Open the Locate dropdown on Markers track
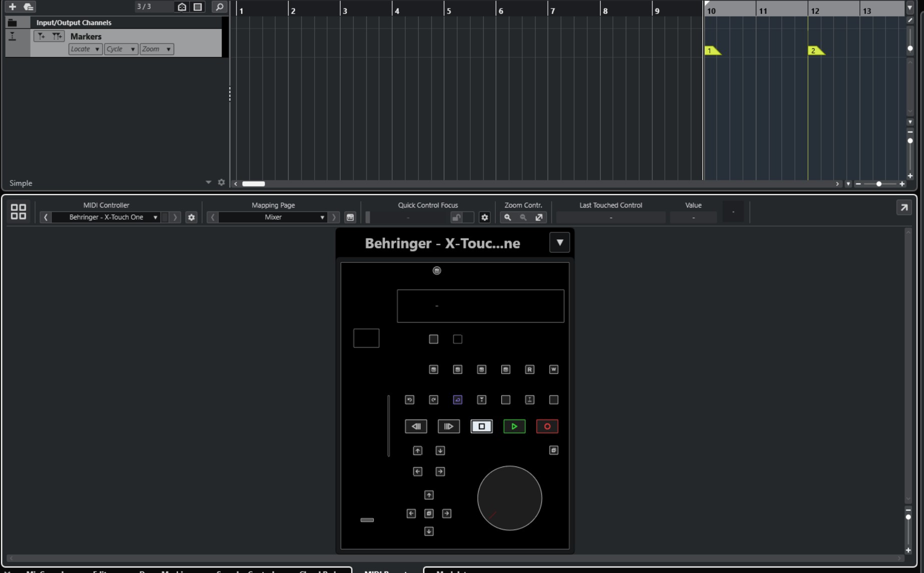Image resolution: width=924 pixels, height=573 pixels. pos(85,49)
